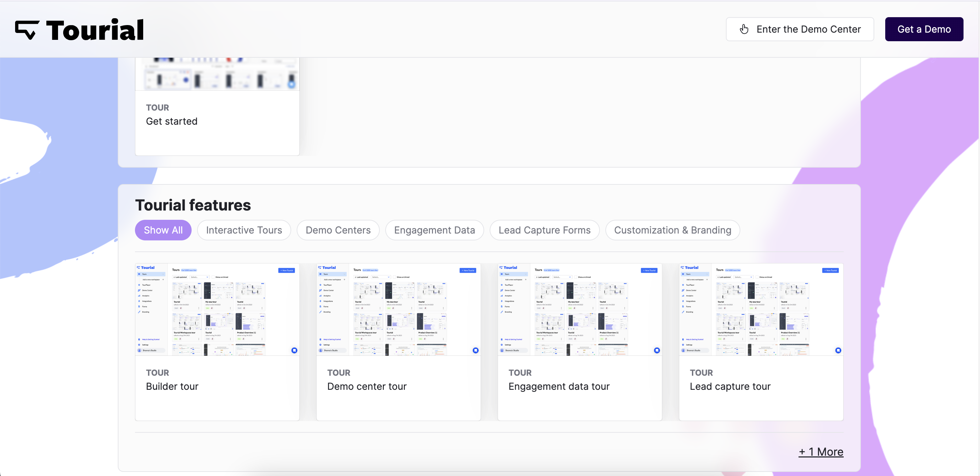
Task: Click the hand pointer icon on Demo Center button
Action: click(744, 29)
